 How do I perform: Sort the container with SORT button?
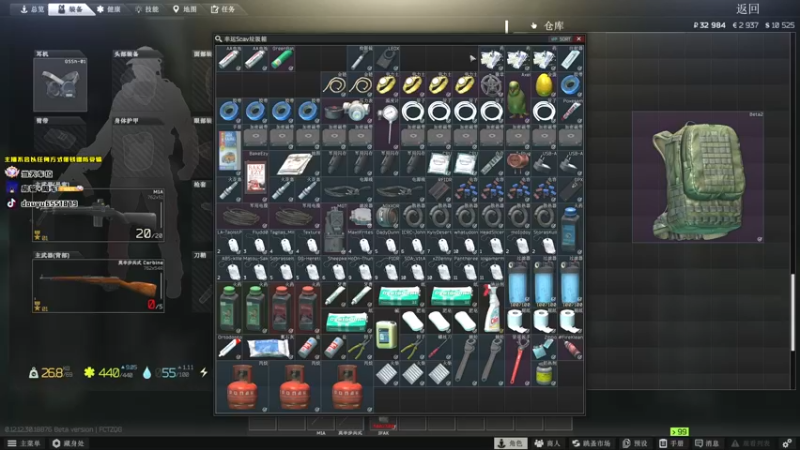click(x=560, y=39)
